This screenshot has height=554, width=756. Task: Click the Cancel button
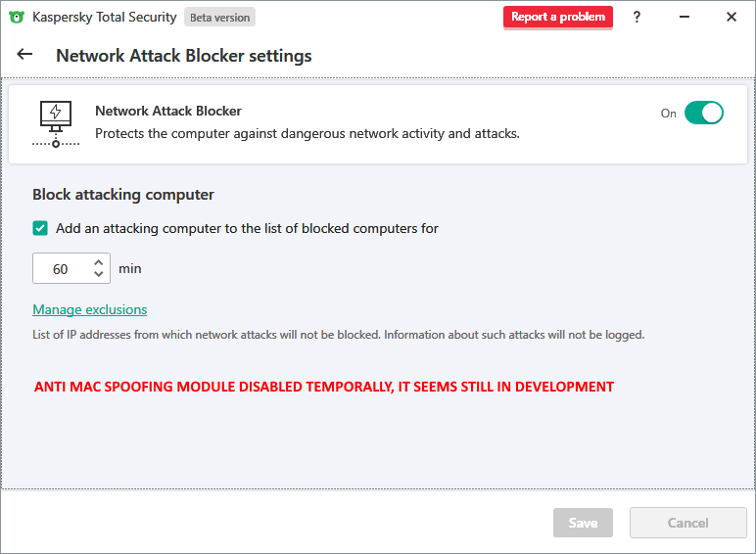(687, 523)
